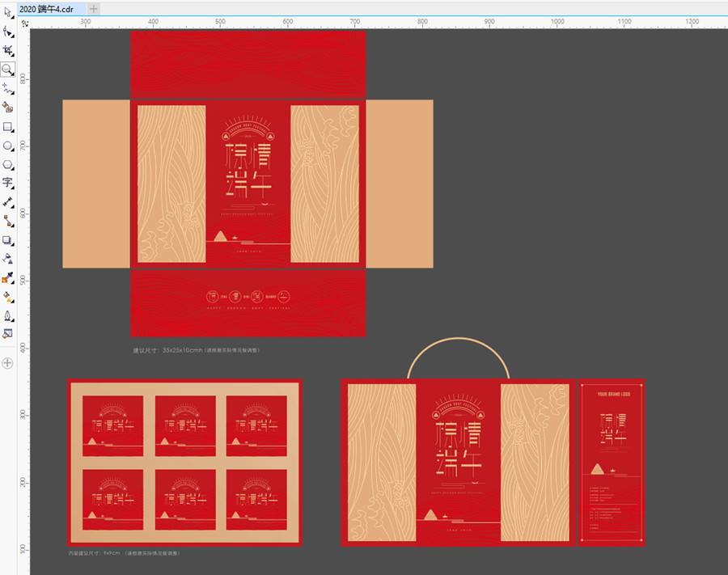Image resolution: width=728 pixels, height=575 pixels.
Task: Select the Interactive Fill tool
Action: (x=8, y=297)
